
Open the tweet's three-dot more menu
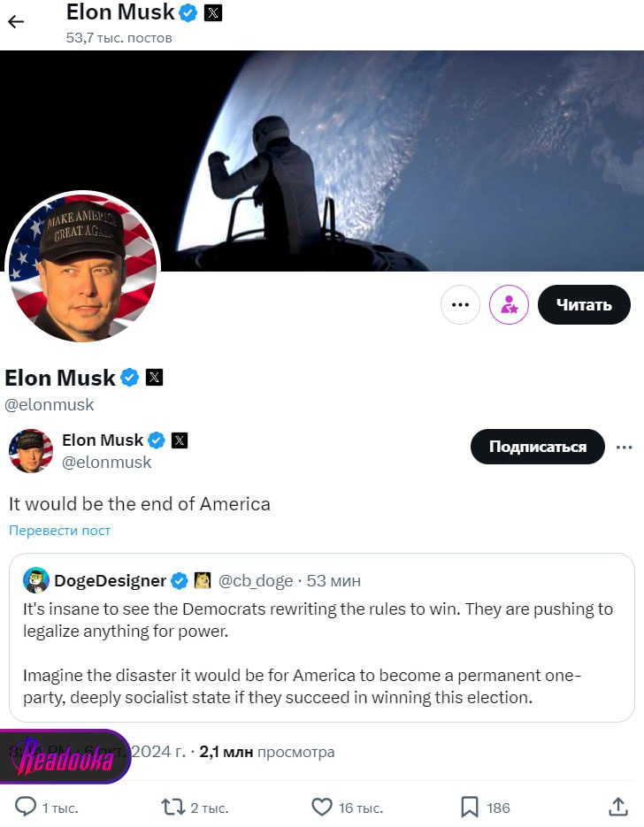pyautogui.click(x=623, y=447)
